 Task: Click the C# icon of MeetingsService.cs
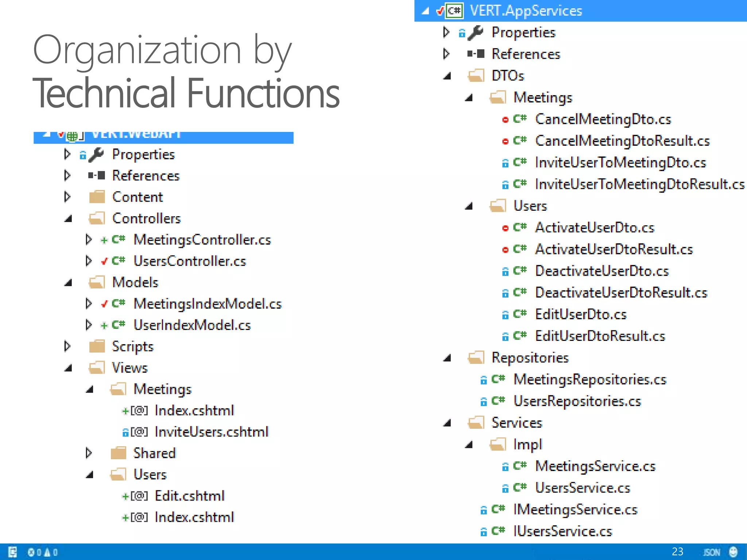coord(520,466)
